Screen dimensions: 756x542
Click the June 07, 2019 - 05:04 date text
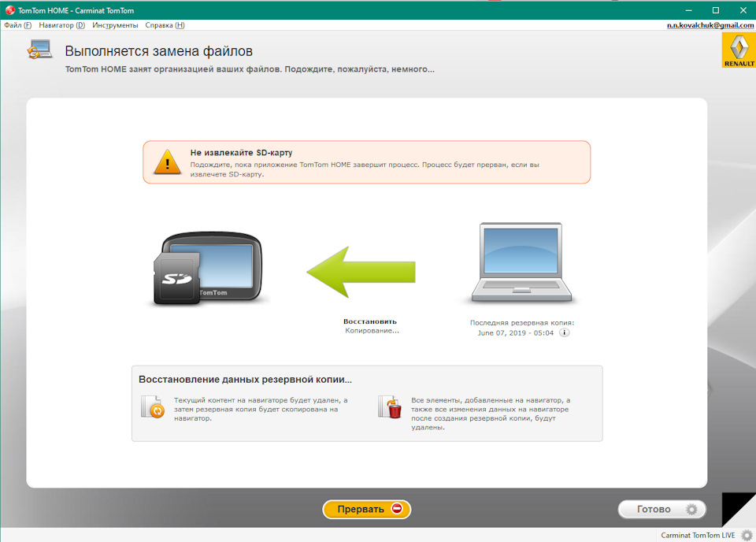click(515, 332)
